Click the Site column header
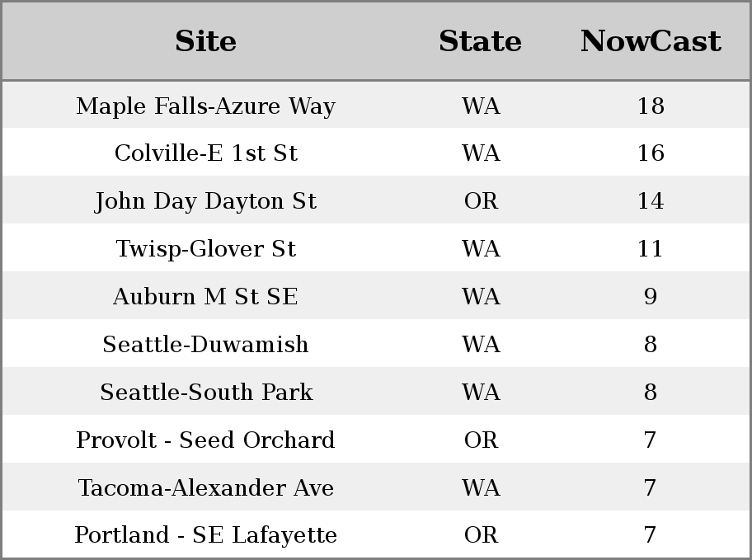 (x=205, y=41)
